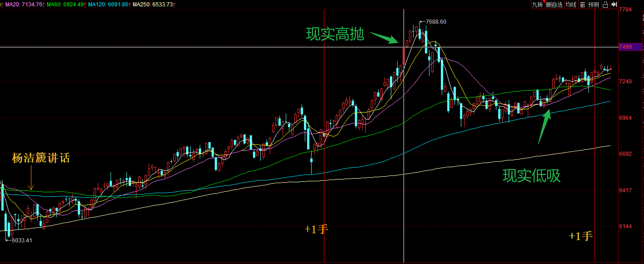Click the orange arrow under 杨洁篪讲话
The width and height of the screenshot is (644, 264).
click(x=31, y=178)
